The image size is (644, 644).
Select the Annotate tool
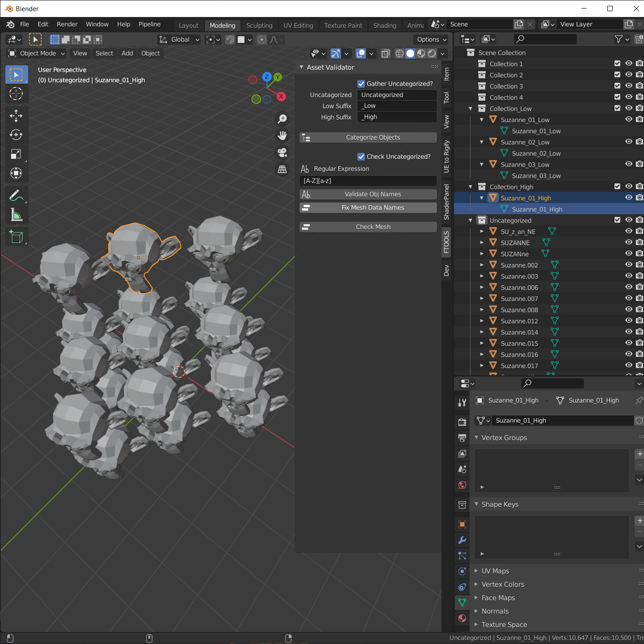(x=16, y=195)
